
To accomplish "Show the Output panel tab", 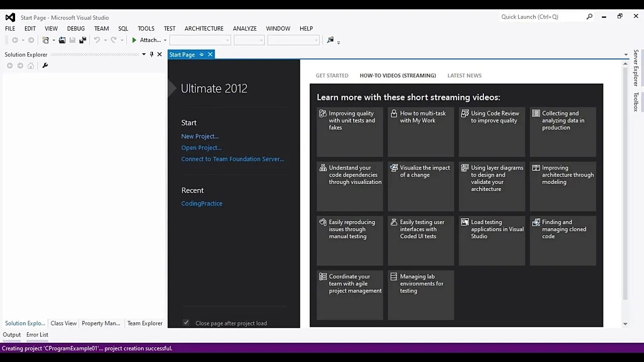I will tap(12, 335).
